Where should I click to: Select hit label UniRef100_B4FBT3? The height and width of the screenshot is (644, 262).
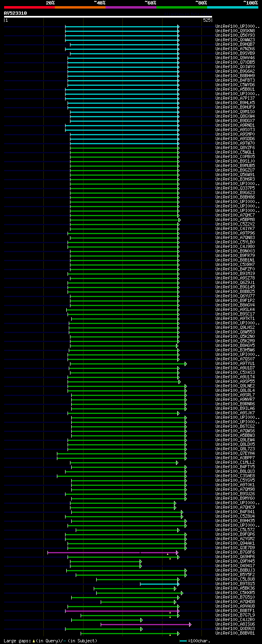pyautogui.click(x=235, y=80)
